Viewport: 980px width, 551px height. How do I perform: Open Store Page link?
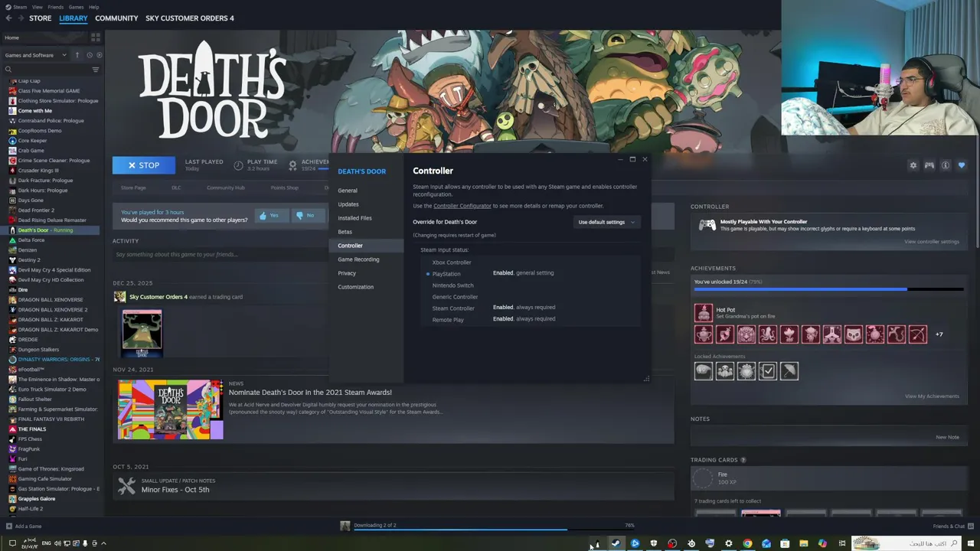coord(133,187)
